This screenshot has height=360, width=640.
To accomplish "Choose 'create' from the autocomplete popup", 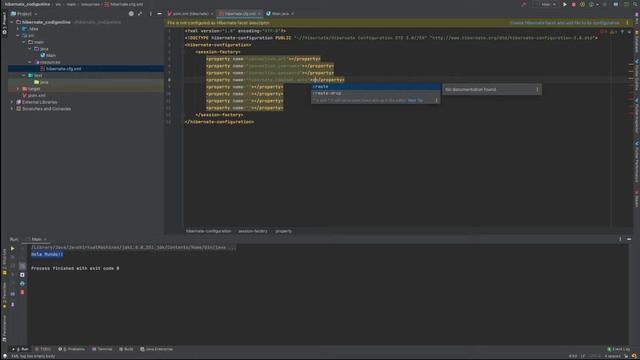I will 376,87.
